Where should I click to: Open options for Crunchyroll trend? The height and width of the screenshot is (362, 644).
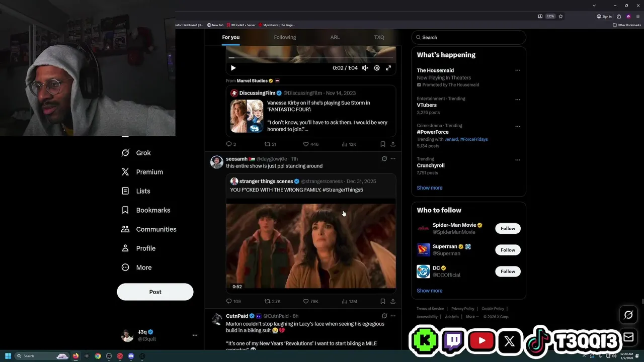point(518,160)
